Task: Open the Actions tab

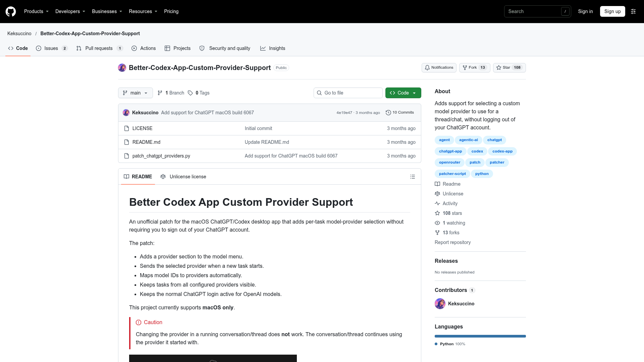Action: [144, 48]
